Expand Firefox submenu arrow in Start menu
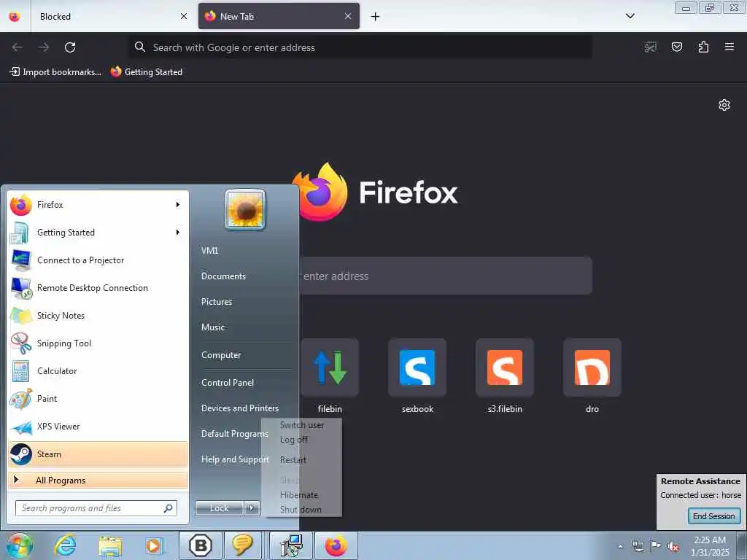The width and height of the screenshot is (747, 560). [x=178, y=205]
